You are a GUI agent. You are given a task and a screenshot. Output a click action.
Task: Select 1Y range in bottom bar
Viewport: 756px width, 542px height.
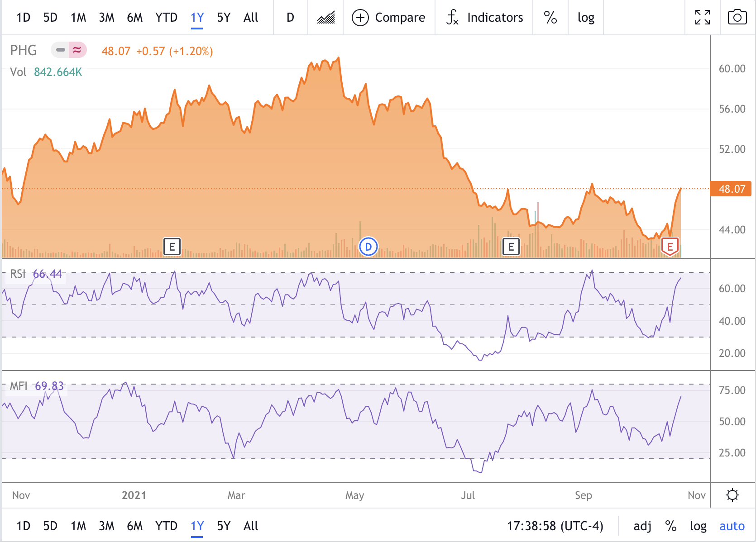pyautogui.click(x=197, y=526)
